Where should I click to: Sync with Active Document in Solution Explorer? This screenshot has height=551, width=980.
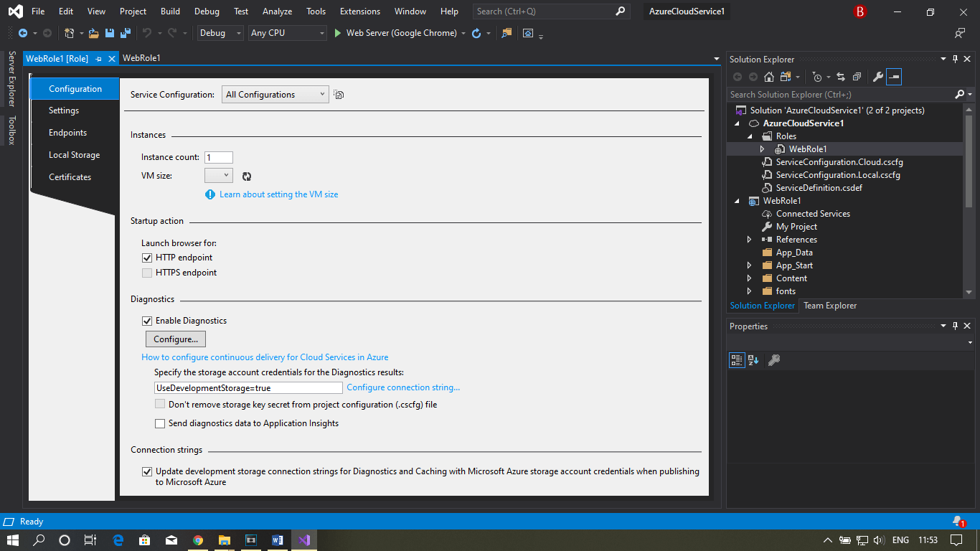pos(841,77)
